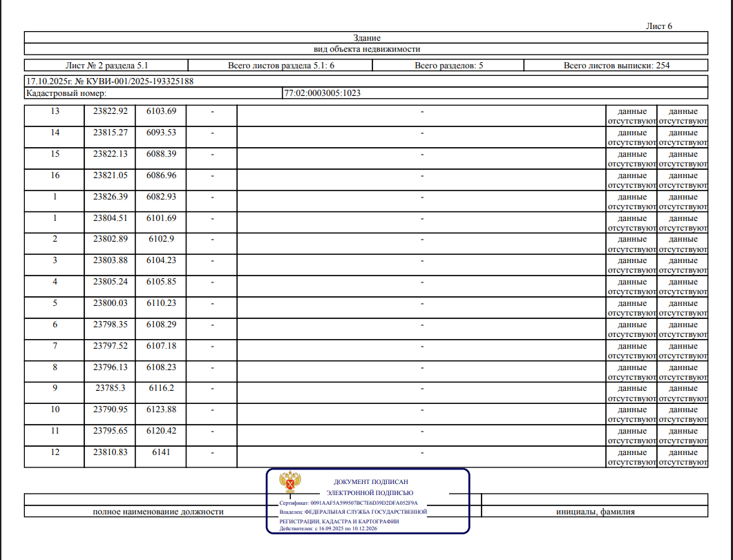Image resolution: width=733 pixels, height=560 pixels.
Task: Click coordinate value 6093.53
Action: (x=161, y=133)
